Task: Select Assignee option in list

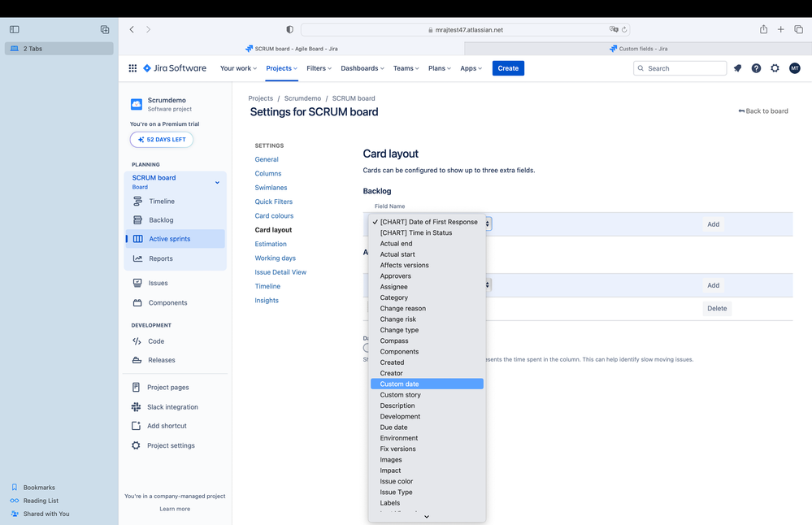Action: tap(428, 287)
